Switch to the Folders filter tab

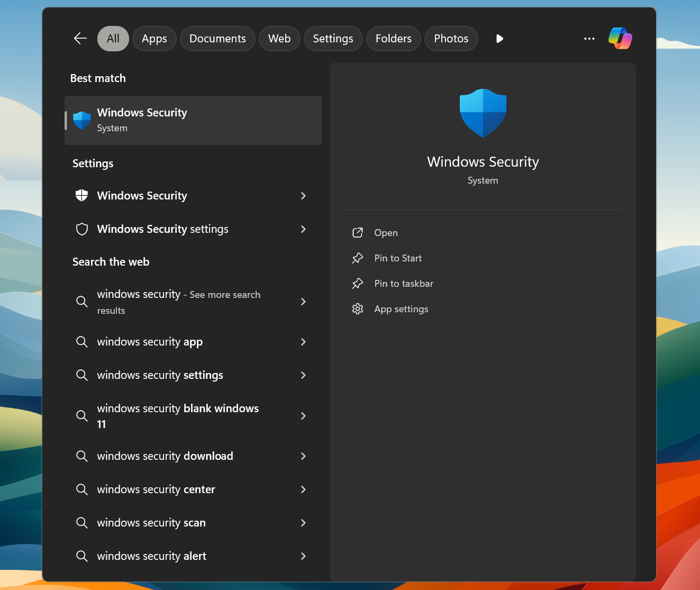coord(394,39)
